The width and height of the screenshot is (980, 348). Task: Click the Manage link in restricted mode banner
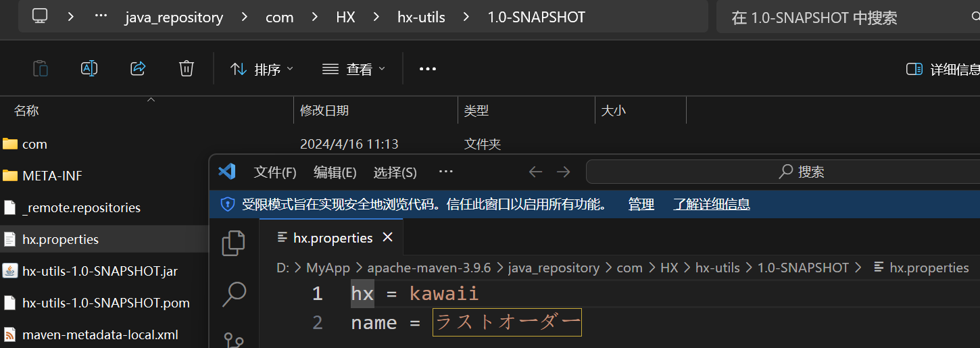(x=641, y=204)
